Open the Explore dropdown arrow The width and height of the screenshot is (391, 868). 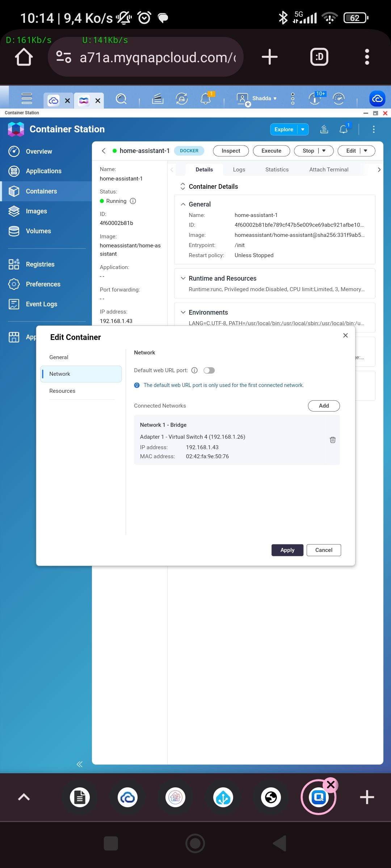tap(303, 129)
